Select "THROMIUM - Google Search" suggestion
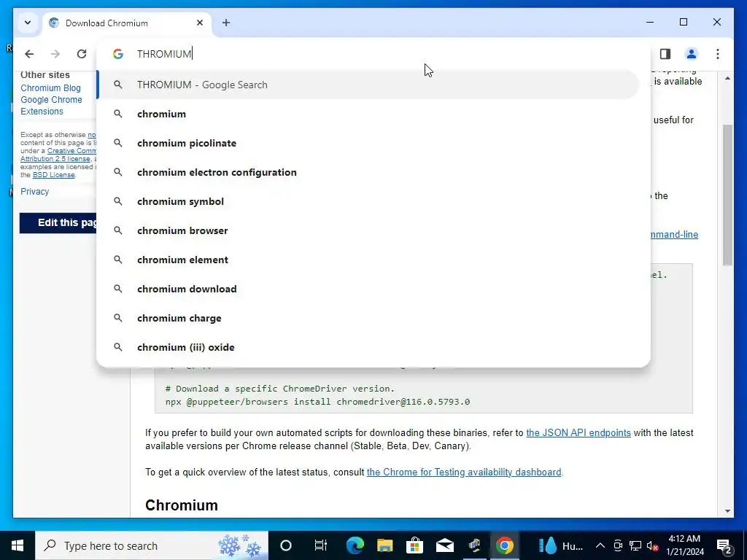Image resolution: width=747 pixels, height=560 pixels. pos(368,85)
